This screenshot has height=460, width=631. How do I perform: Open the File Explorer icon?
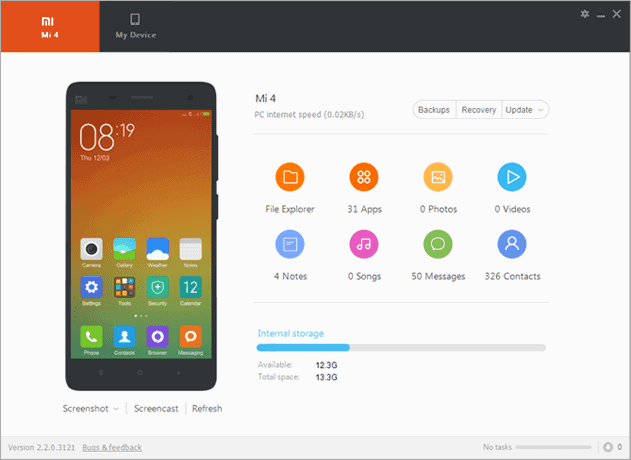[x=290, y=177]
